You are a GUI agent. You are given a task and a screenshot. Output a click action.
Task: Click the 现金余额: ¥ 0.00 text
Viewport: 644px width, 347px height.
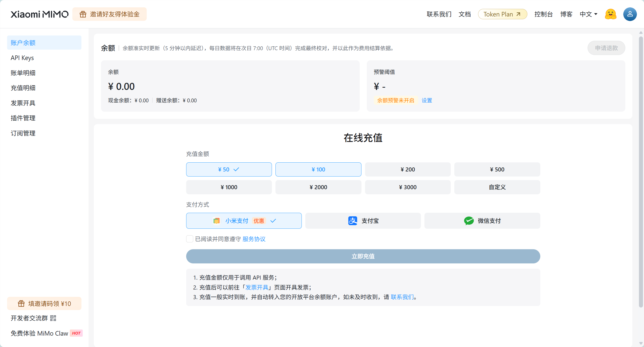coord(128,101)
